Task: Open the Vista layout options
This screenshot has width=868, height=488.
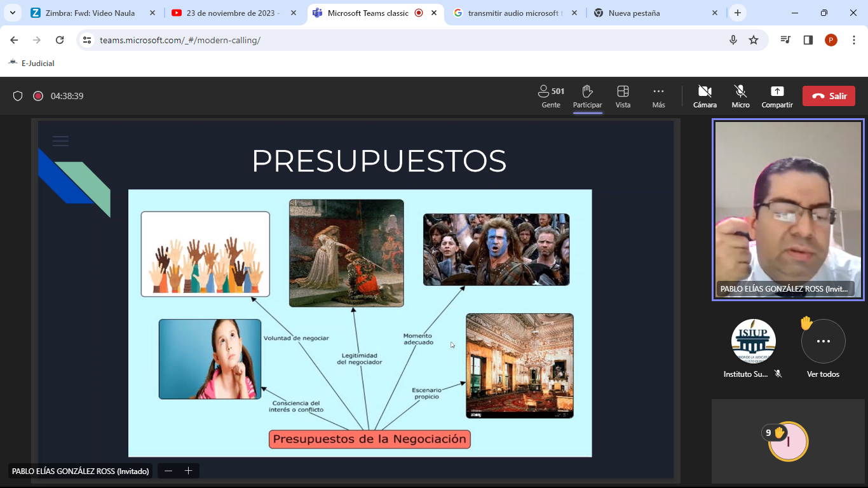Action: (623, 97)
